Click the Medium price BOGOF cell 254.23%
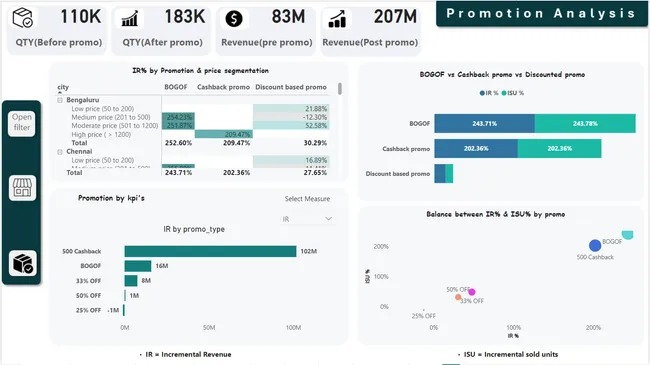 [178, 117]
